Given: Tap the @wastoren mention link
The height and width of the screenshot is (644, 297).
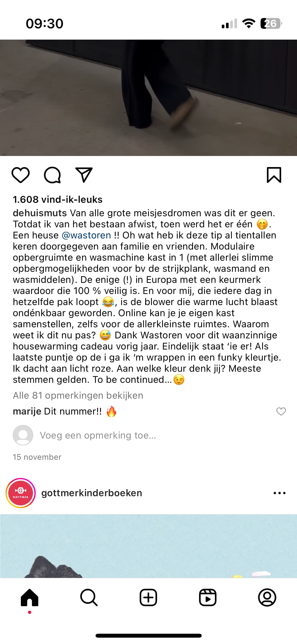Looking at the screenshot, I should tap(86, 235).
